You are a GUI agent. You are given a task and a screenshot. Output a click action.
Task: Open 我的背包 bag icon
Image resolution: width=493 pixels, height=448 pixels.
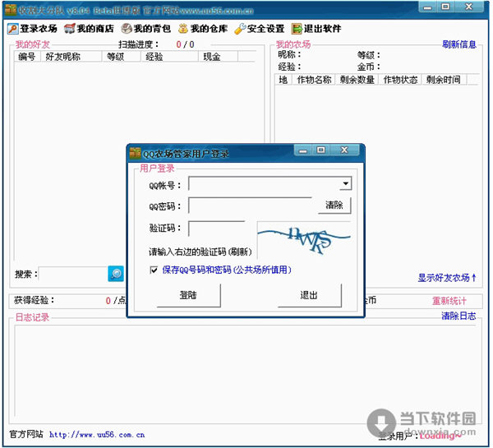127,29
